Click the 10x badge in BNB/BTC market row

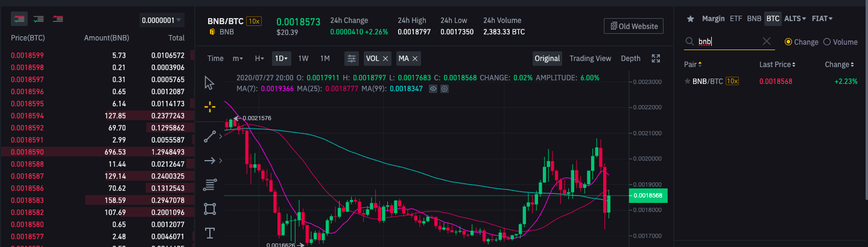(x=733, y=81)
